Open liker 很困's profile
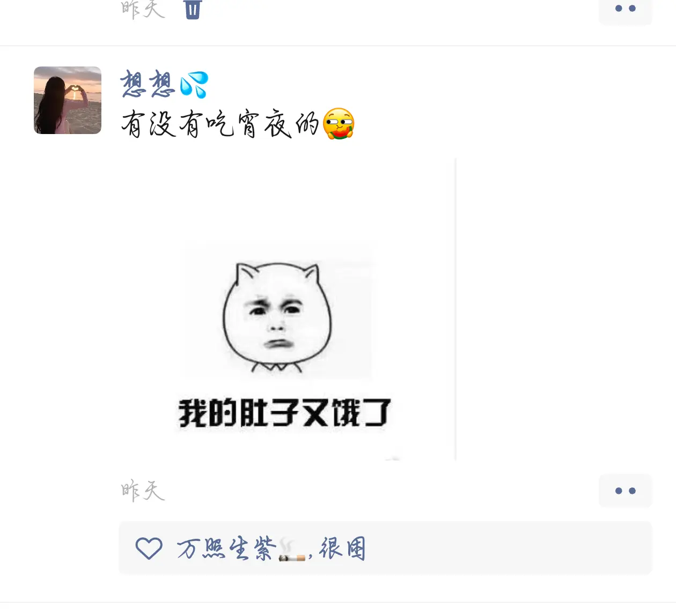 [x=343, y=548]
